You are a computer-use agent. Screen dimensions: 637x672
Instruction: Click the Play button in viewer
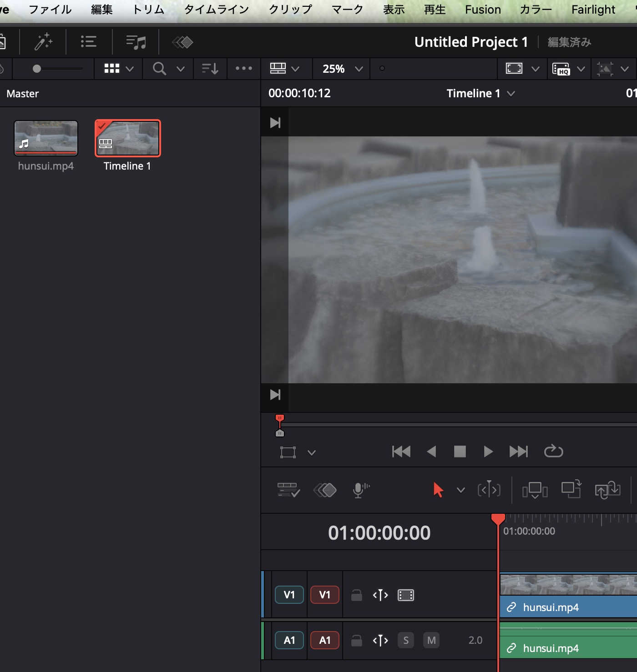pos(488,451)
